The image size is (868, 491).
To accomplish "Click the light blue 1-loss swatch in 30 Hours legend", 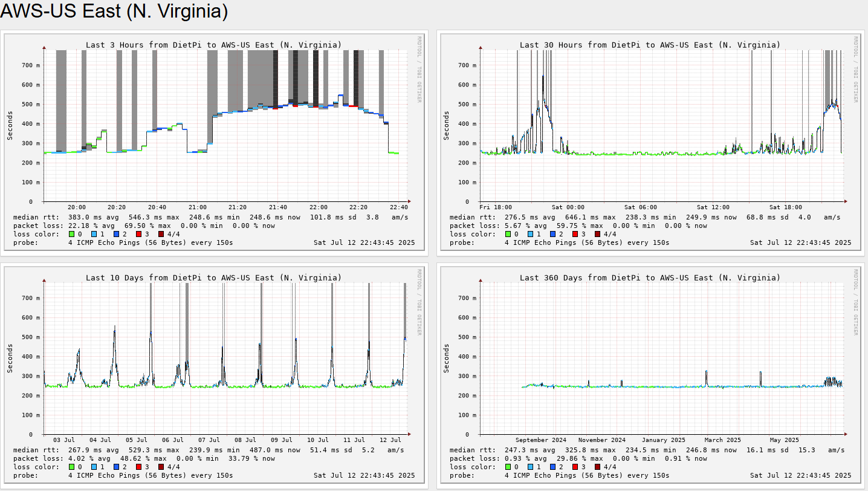I will point(531,234).
